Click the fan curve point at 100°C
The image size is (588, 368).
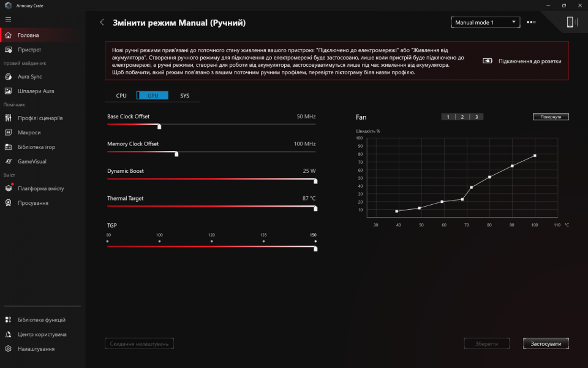535,155
